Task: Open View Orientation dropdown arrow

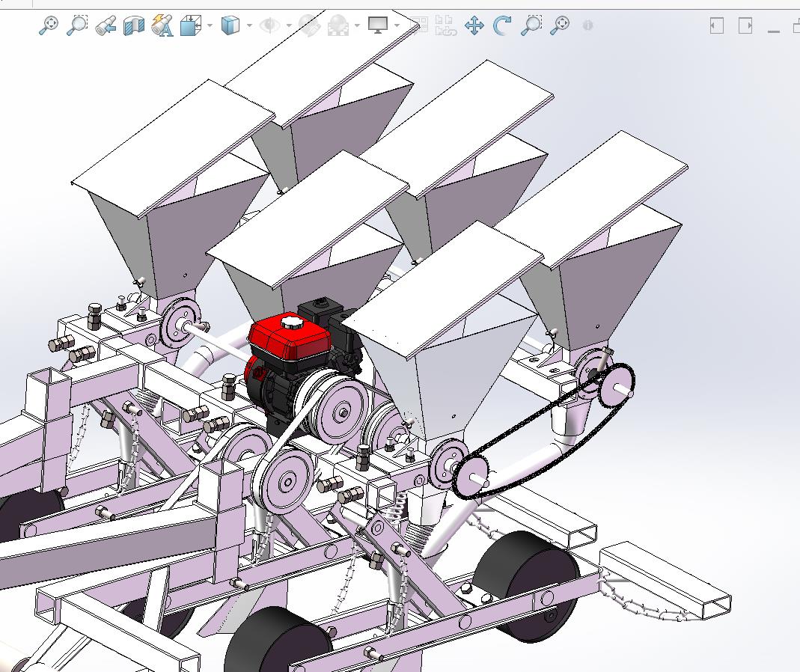Action: point(210,25)
